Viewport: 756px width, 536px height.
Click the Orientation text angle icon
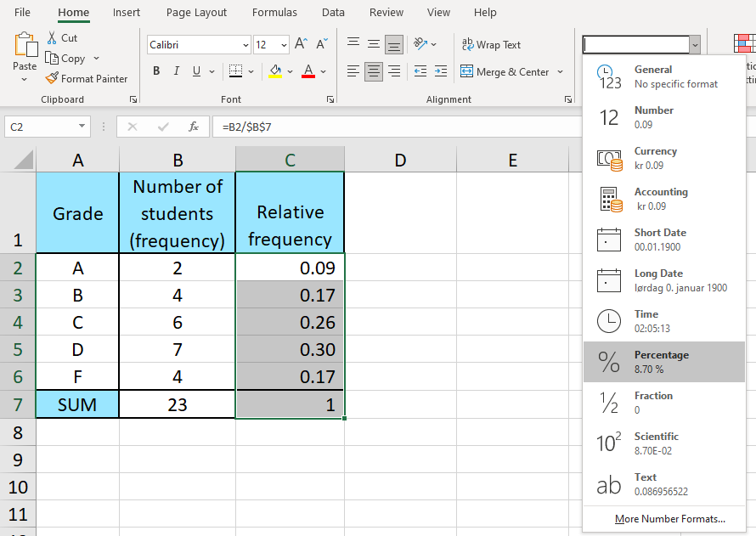[420, 44]
